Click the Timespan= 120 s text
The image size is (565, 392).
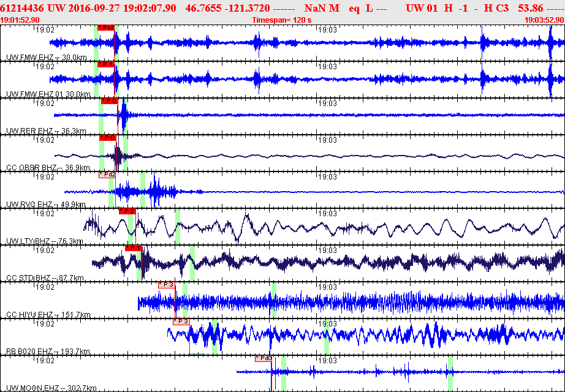(282, 20)
